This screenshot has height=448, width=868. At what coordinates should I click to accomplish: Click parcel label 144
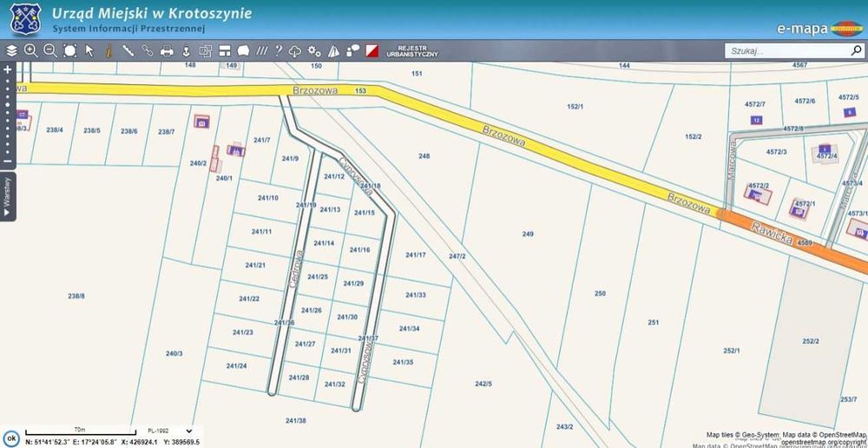624,65
